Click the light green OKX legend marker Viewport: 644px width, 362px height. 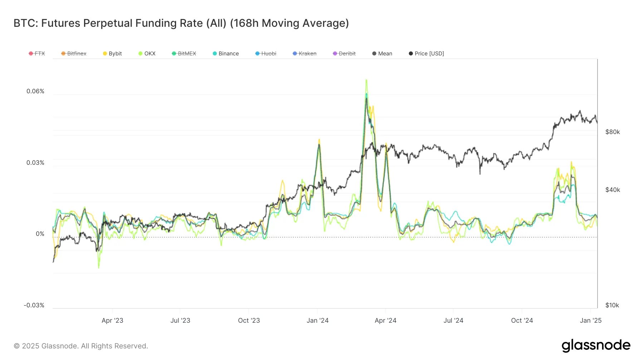139,53
